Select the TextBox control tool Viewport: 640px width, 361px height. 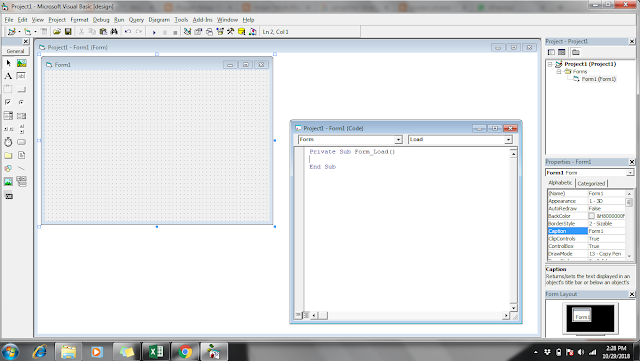[22, 76]
